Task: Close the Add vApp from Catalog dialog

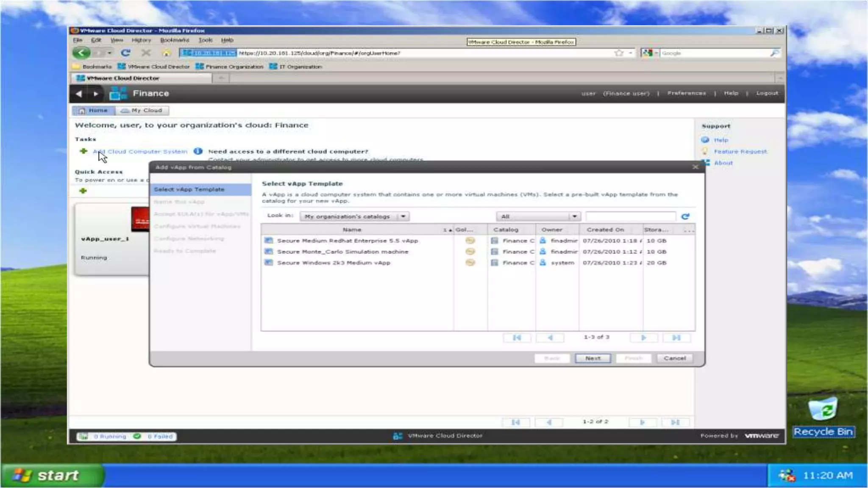Action: pyautogui.click(x=695, y=167)
